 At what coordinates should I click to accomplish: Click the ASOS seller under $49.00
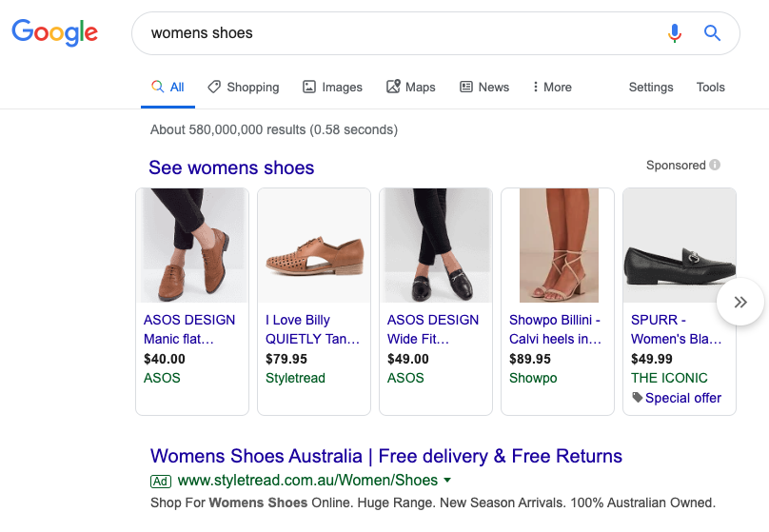coord(405,378)
